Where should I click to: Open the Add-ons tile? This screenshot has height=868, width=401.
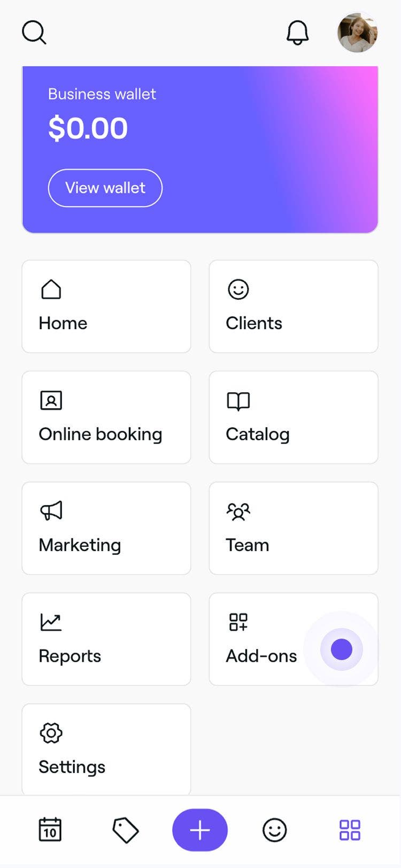[262, 639]
